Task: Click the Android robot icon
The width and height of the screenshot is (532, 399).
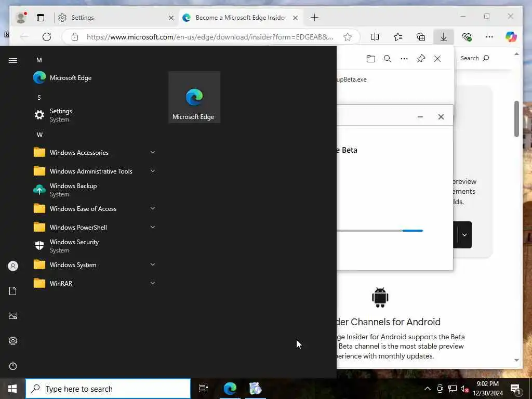Action: pyautogui.click(x=380, y=297)
